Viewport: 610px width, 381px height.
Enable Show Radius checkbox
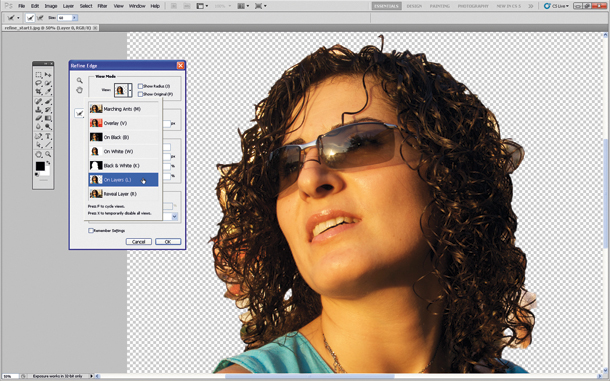(140, 86)
